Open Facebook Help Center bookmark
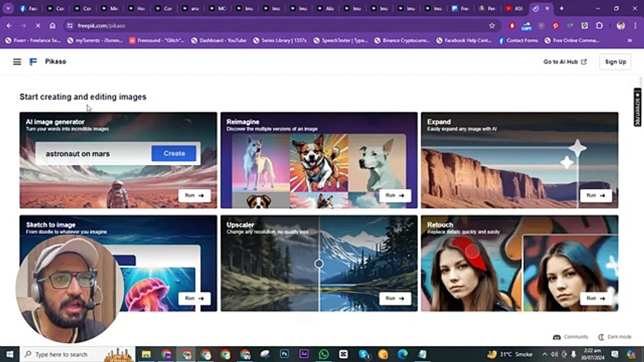 [464, 41]
